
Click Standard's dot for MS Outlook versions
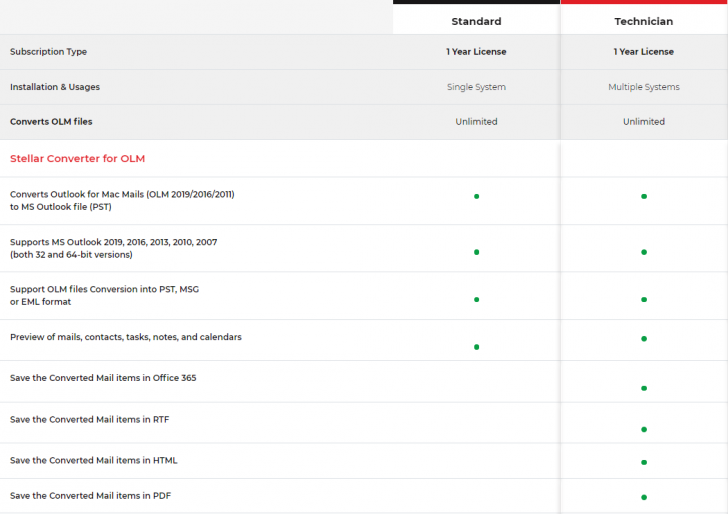click(x=476, y=252)
